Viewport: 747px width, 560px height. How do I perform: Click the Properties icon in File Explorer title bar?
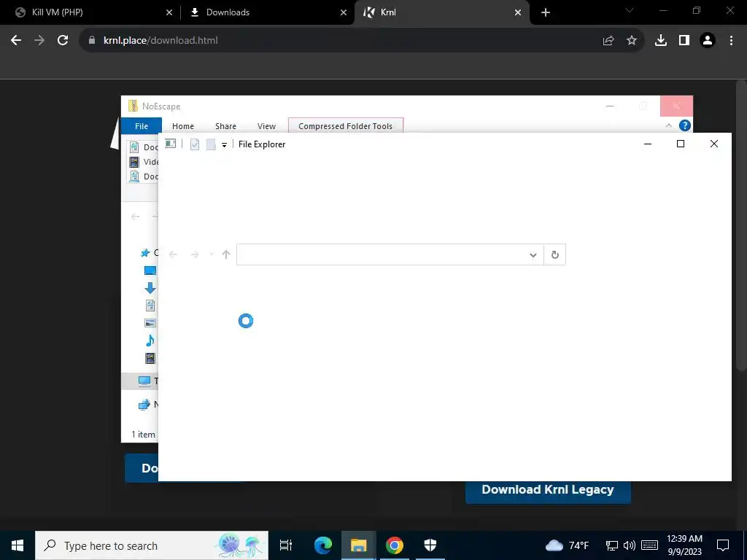(194, 144)
